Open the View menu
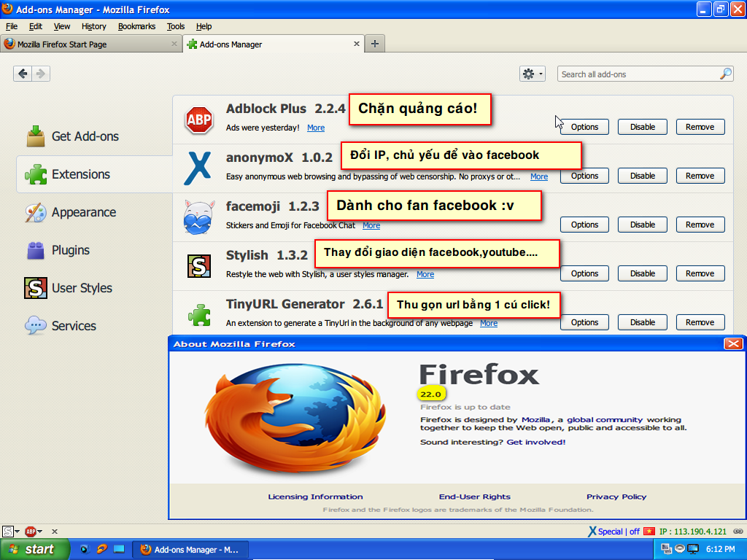The image size is (747, 560). pyautogui.click(x=61, y=26)
